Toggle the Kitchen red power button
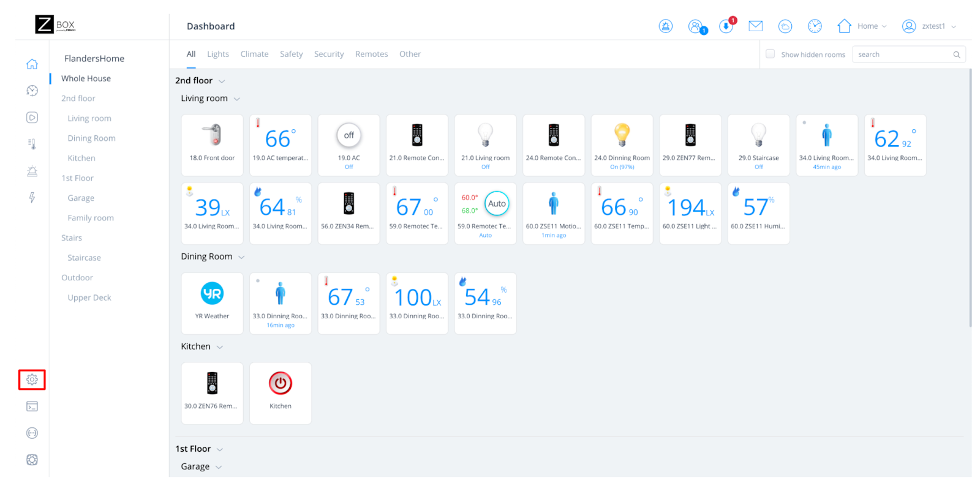Image resolution: width=980 pixels, height=497 pixels. click(x=281, y=383)
